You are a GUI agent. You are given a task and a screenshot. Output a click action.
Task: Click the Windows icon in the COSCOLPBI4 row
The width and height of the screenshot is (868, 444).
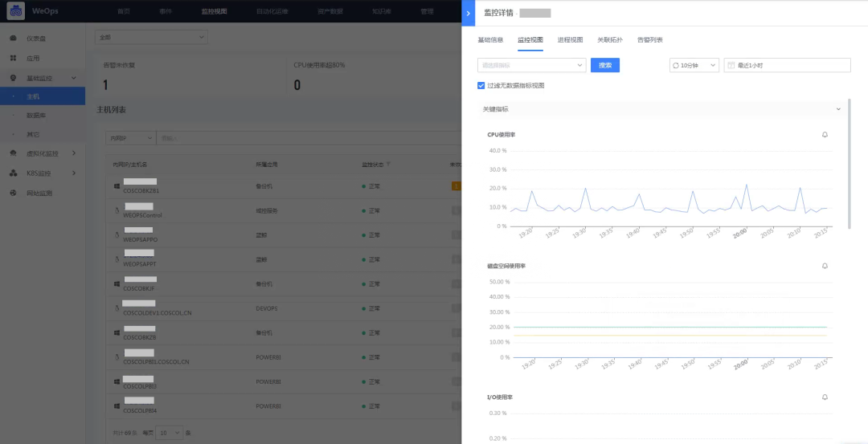point(117,405)
